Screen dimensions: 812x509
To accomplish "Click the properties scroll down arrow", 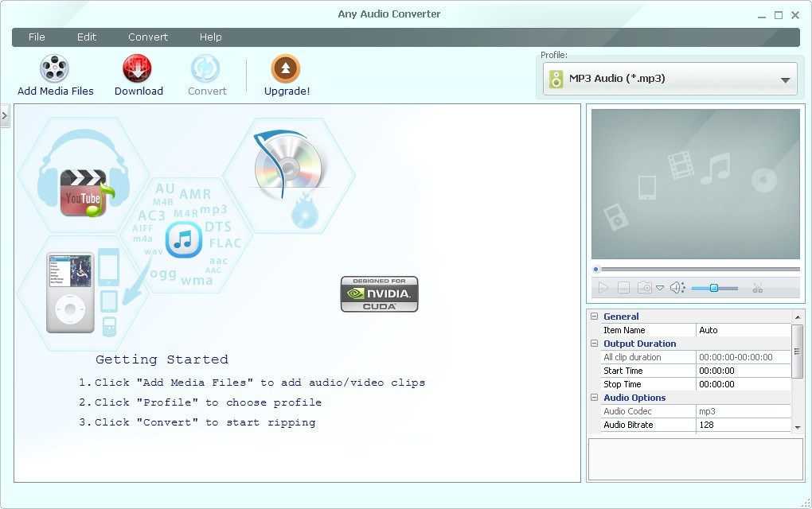I will [798, 428].
